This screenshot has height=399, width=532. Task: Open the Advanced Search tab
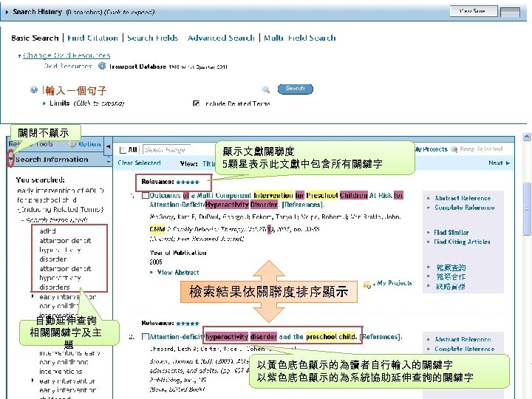pos(221,38)
